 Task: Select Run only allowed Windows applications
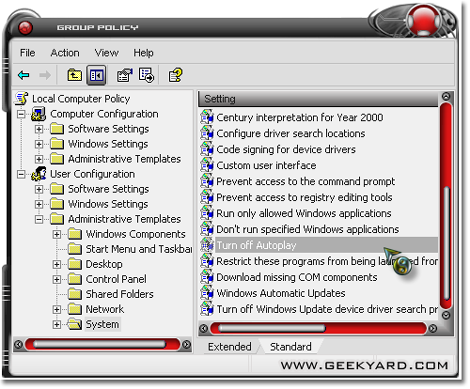click(304, 213)
